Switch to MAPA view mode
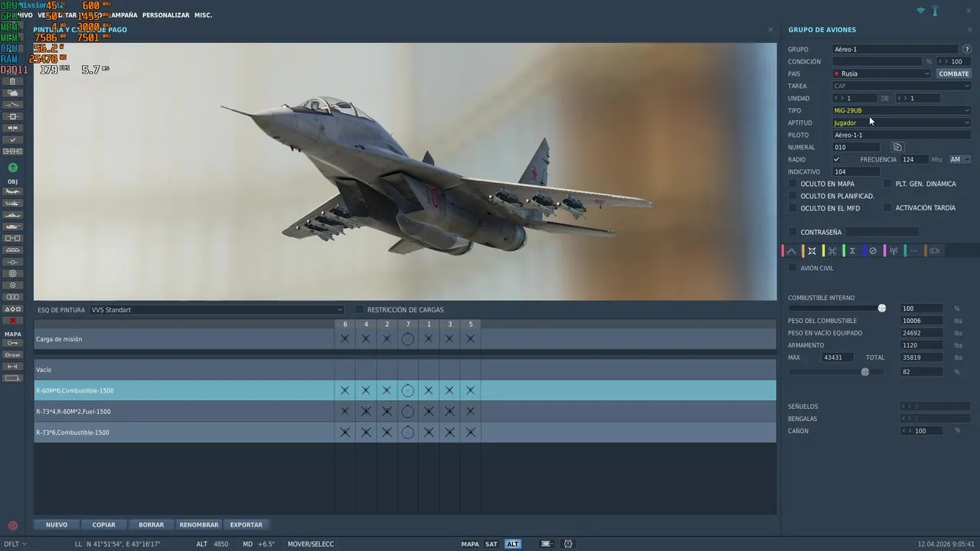980x551 pixels. tap(470, 544)
